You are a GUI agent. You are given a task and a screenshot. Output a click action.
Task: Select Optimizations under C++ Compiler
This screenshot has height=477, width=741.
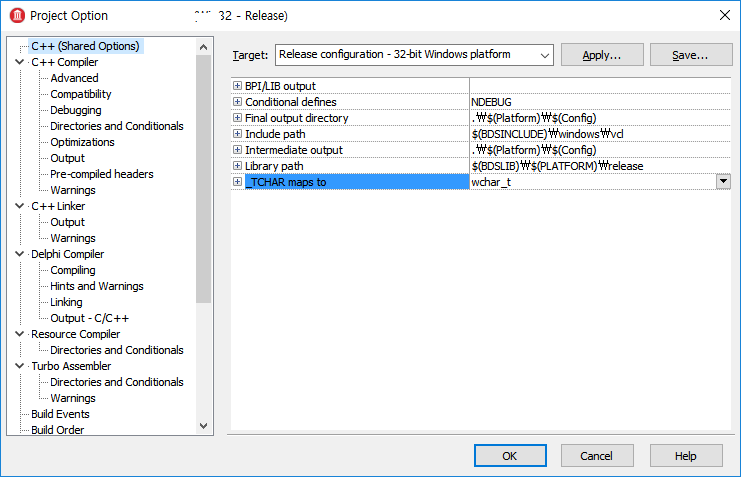[82, 142]
